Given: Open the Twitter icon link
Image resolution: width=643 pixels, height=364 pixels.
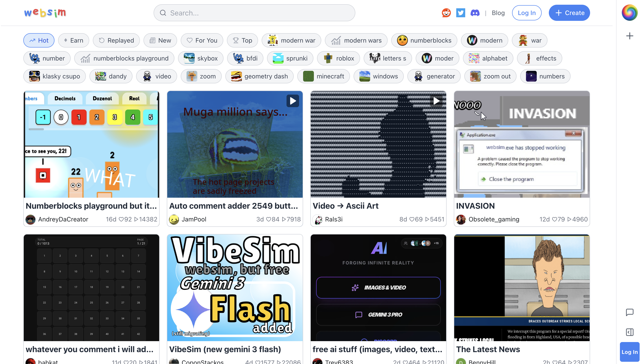Looking at the screenshot, I should point(461,13).
